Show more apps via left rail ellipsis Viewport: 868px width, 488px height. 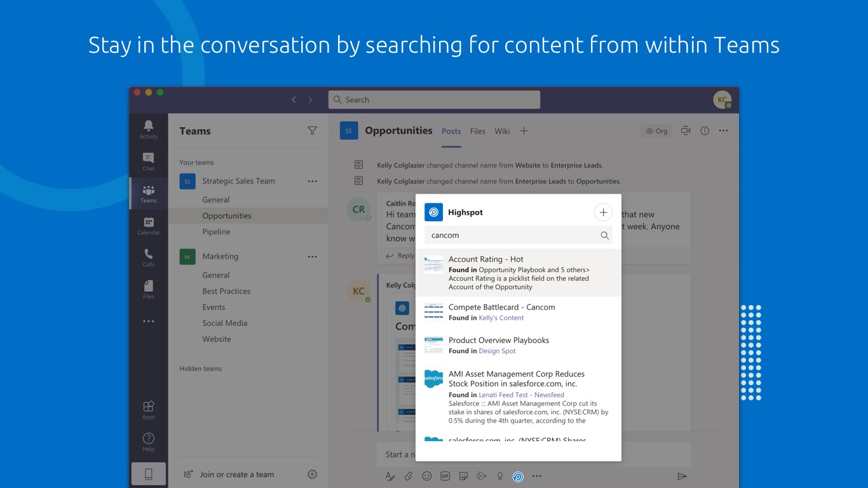tap(148, 322)
